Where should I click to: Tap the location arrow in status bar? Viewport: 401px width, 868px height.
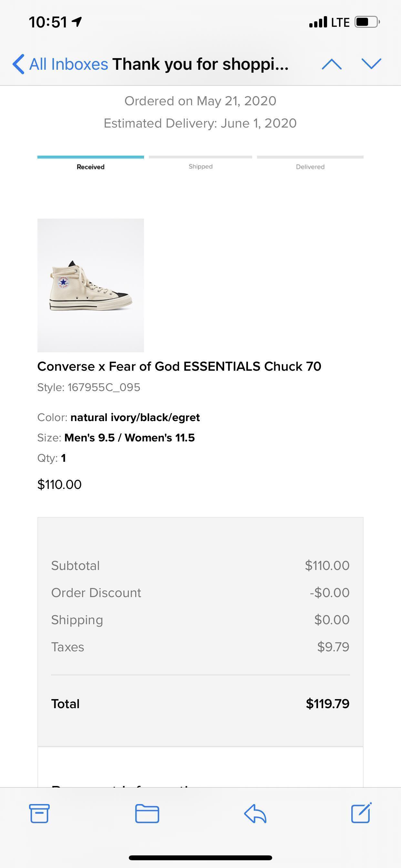77,22
